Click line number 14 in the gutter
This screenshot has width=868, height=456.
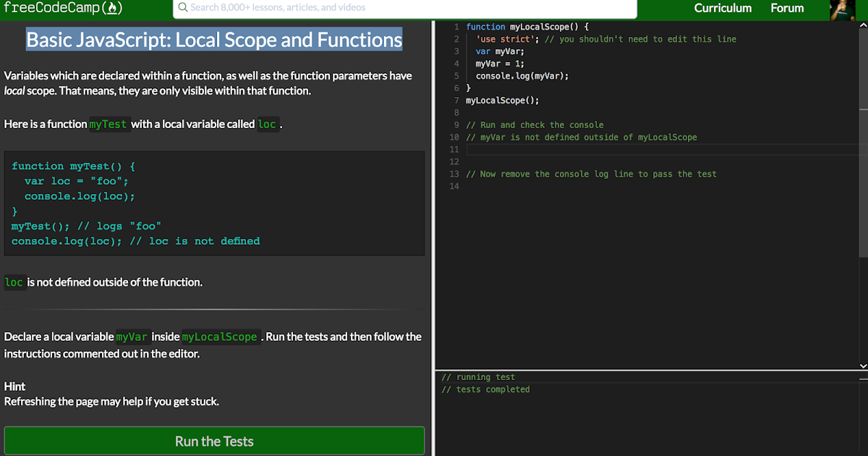pos(454,186)
